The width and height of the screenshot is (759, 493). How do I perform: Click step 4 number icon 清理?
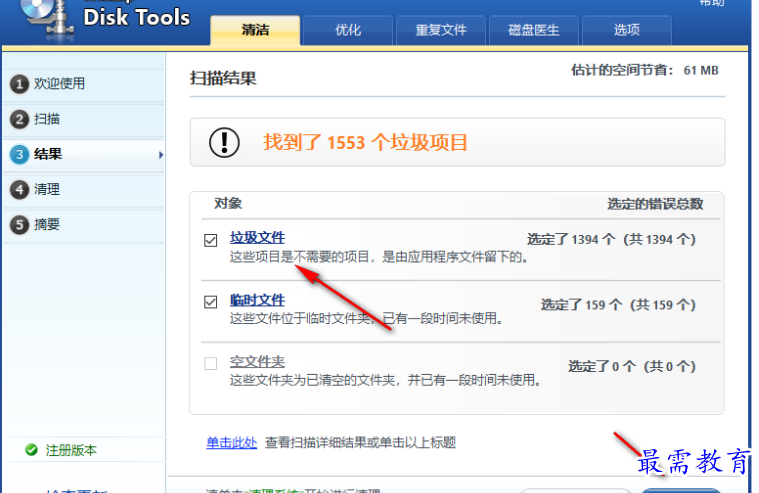19,189
